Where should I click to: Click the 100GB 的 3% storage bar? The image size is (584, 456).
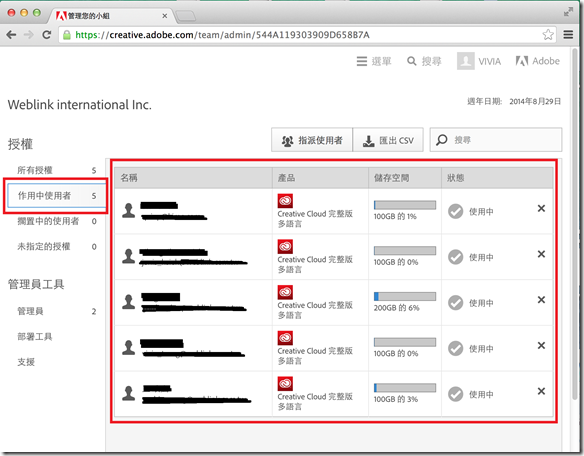(x=405, y=388)
